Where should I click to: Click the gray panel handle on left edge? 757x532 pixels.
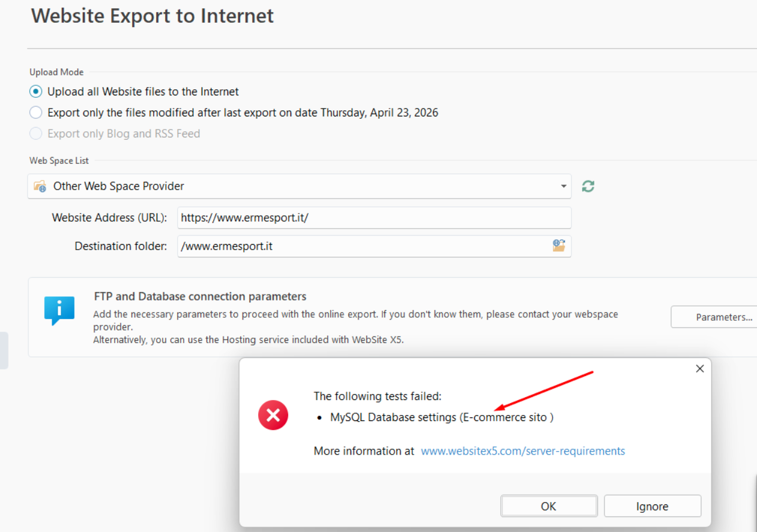[4, 350]
